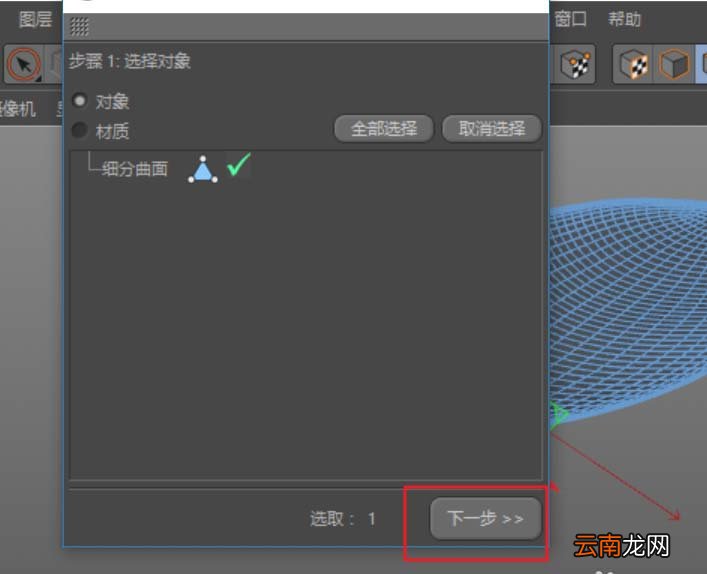Select the orange-outlined cube model mode icon
Screen dimensions: 707x574
coord(674,64)
